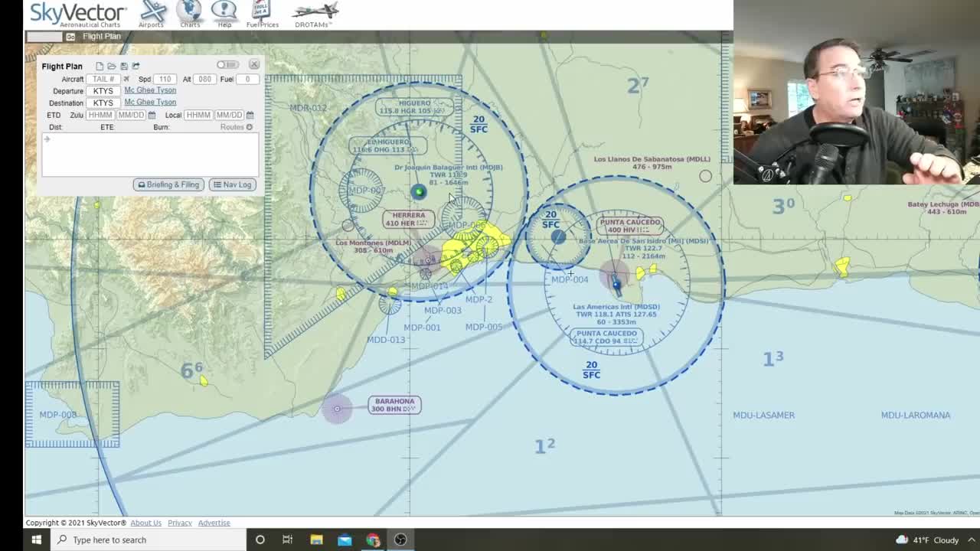Open the Zulu date calendar picker
This screenshot has height=551, width=980.
coord(152,115)
